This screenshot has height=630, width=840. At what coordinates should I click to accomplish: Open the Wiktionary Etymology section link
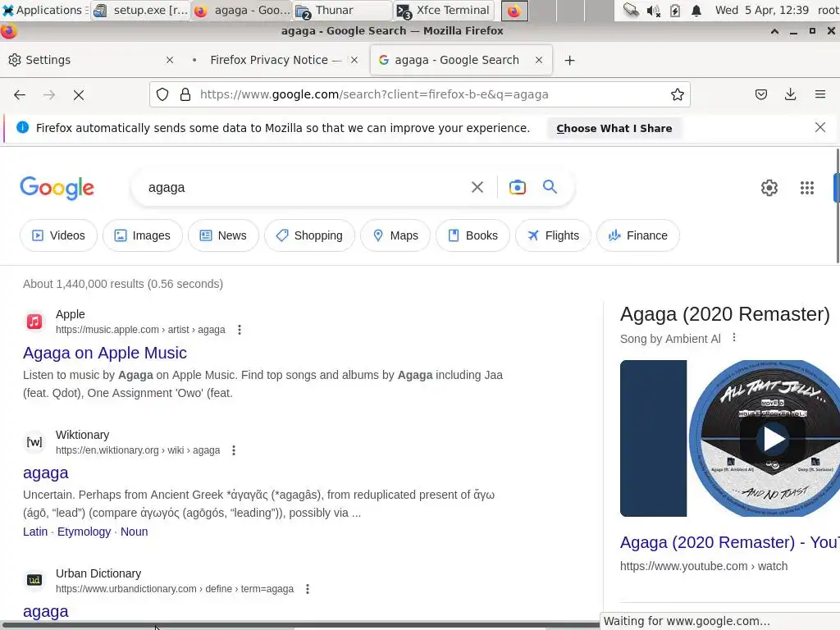coord(84,532)
